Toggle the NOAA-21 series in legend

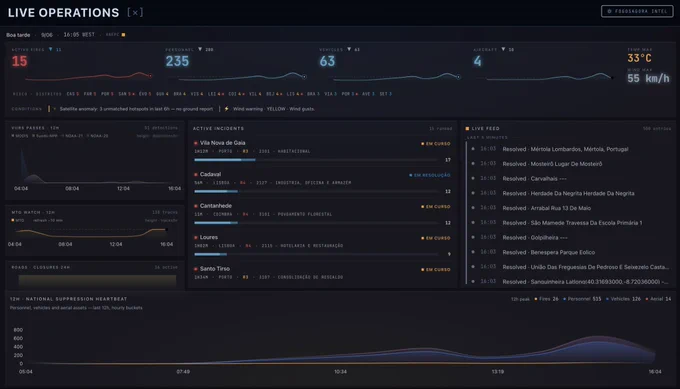pos(72,136)
